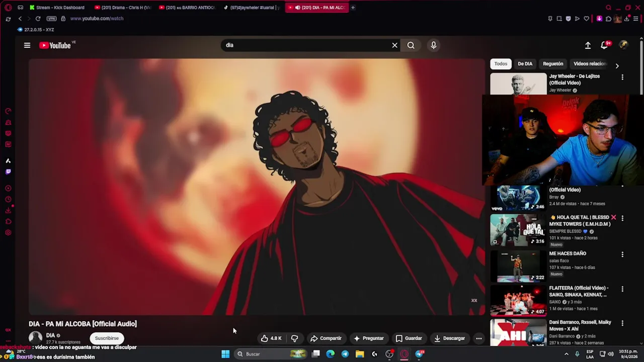Image resolution: width=644 pixels, height=362 pixels.
Task: Clear the search box with the X
Action: 394,45
